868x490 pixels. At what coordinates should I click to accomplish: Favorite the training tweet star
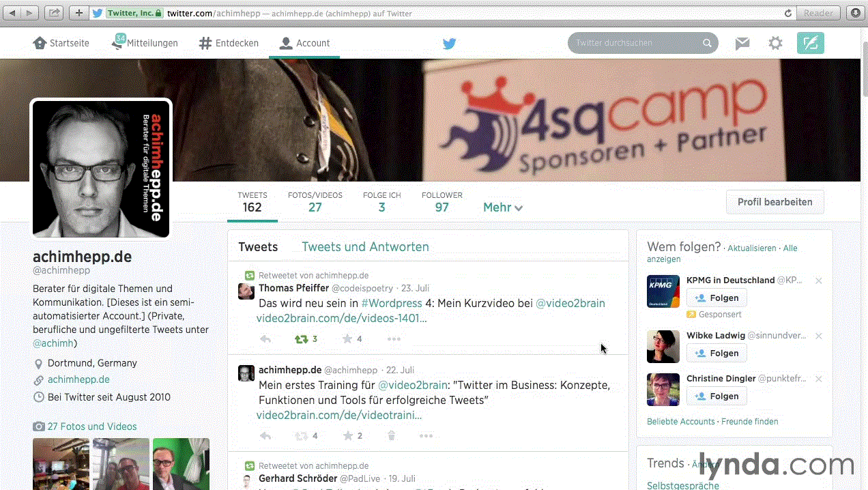[x=347, y=436]
